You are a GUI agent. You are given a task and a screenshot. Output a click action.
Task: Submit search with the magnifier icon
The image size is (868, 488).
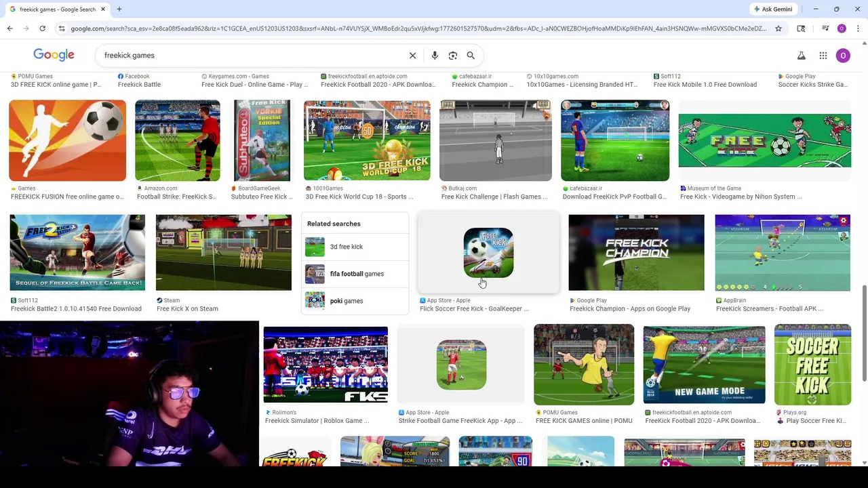(x=471, y=56)
